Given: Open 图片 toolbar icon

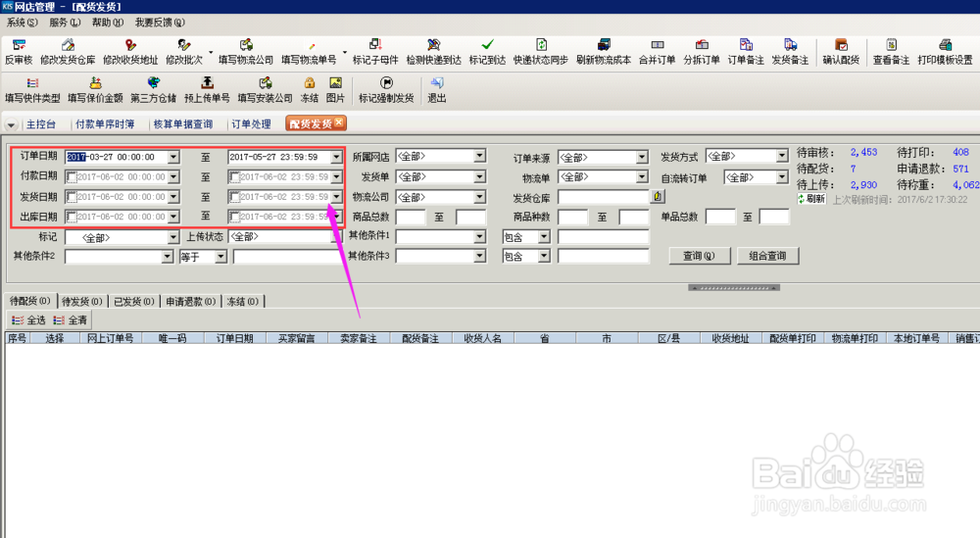Looking at the screenshot, I should 335,90.
